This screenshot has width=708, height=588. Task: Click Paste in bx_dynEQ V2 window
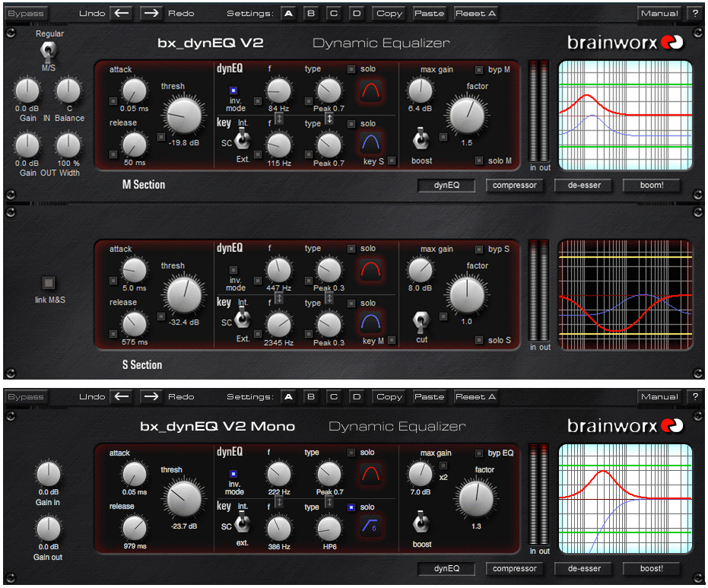(x=430, y=13)
